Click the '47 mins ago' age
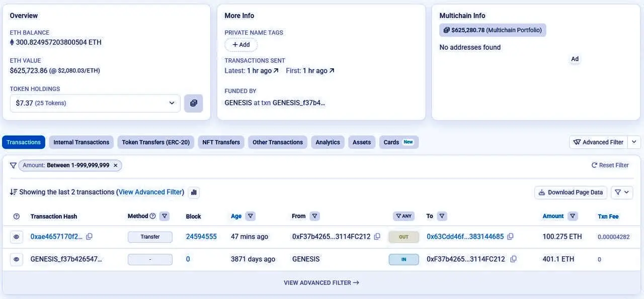 click(250, 237)
